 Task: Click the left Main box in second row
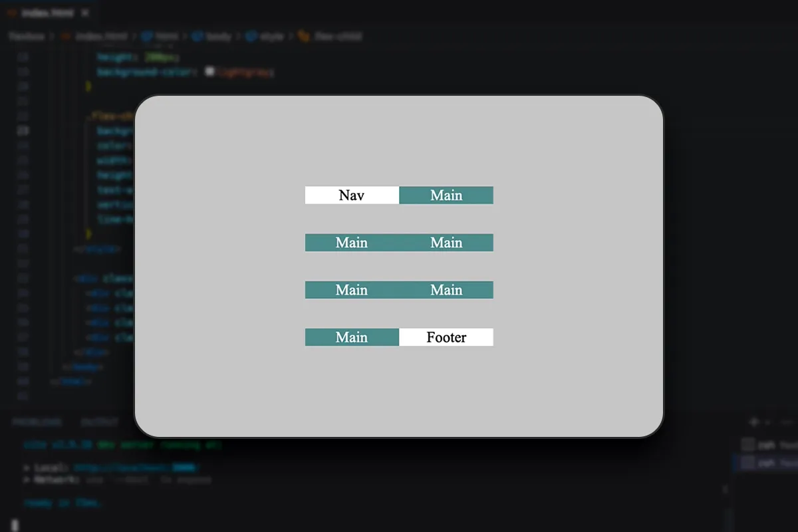click(352, 243)
